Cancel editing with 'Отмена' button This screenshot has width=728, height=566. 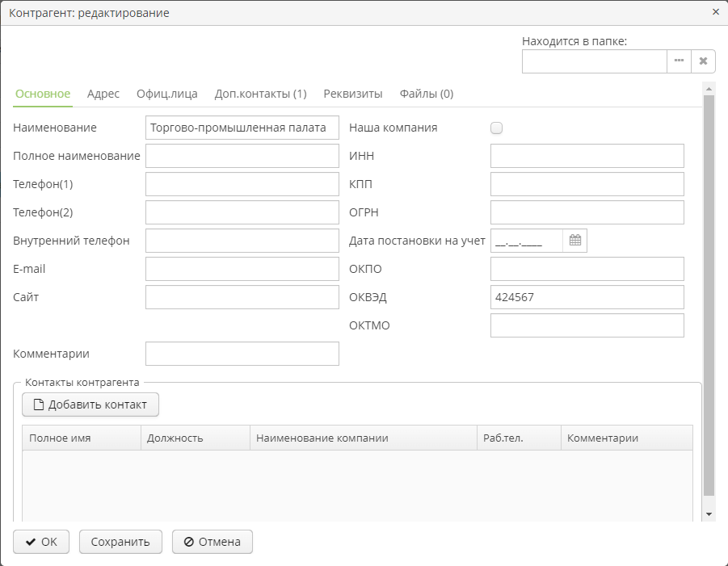coord(213,542)
